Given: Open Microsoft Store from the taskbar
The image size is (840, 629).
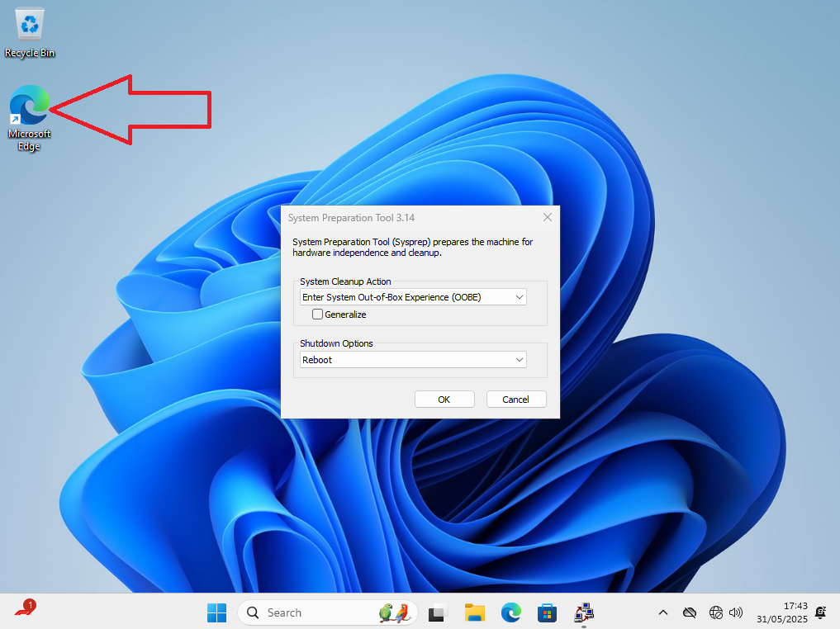Looking at the screenshot, I should [548, 612].
